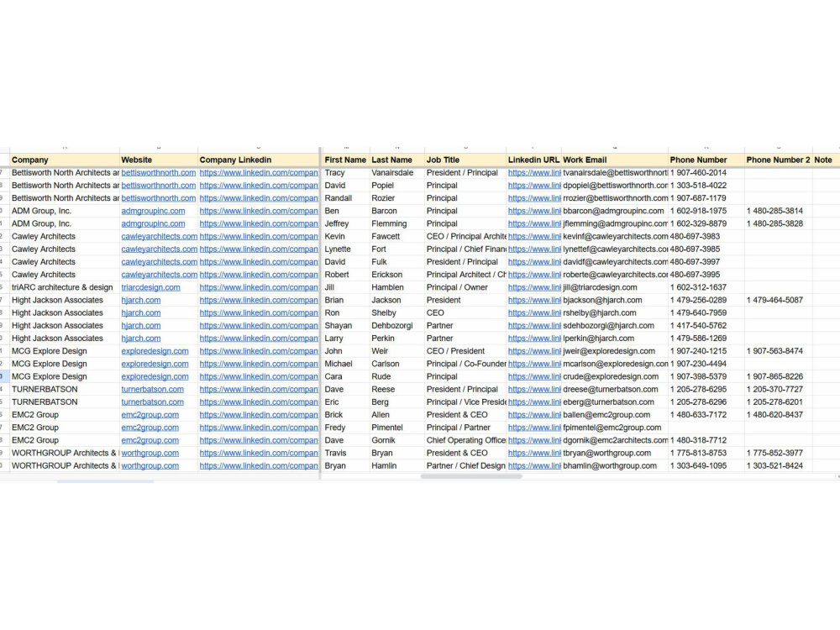Screen dimensions: 840x630
Task: Select the Gornik last name cell
Action: (x=397, y=440)
